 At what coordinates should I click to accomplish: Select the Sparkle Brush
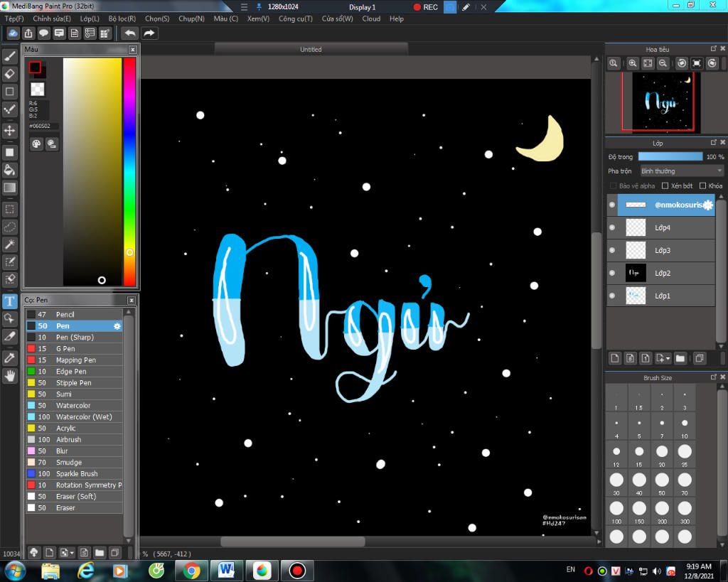click(74, 473)
